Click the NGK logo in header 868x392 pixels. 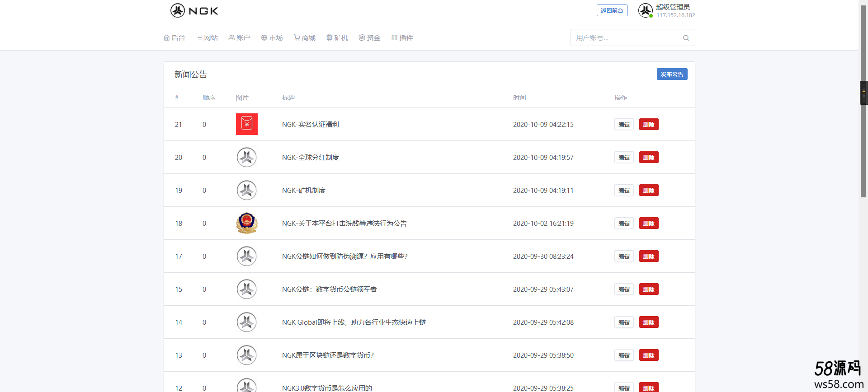(194, 10)
